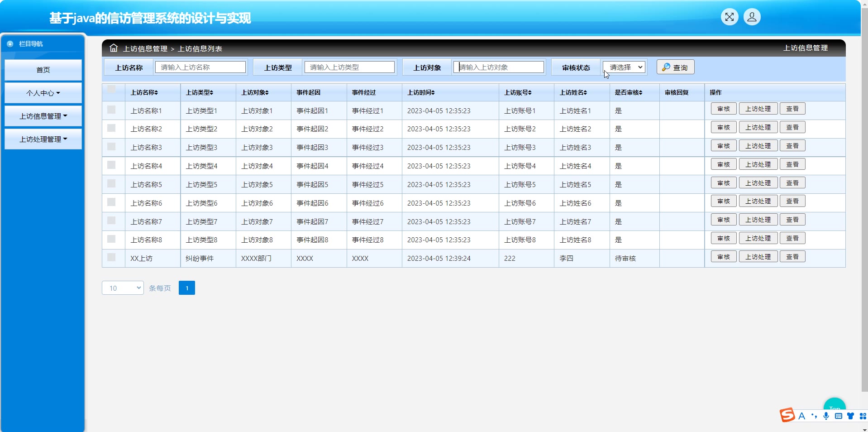The width and height of the screenshot is (868, 432).
Task: Click 查看 button for 上访名称3 row
Action: (792, 146)
